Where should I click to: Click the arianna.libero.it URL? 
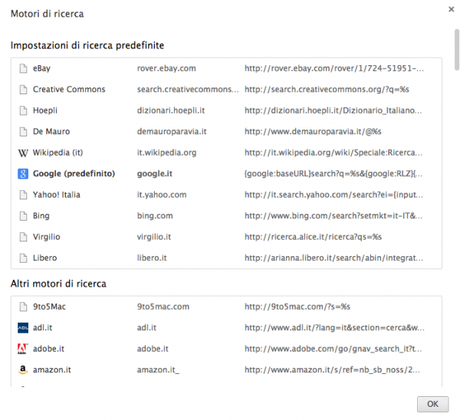(x=334, y=258)
